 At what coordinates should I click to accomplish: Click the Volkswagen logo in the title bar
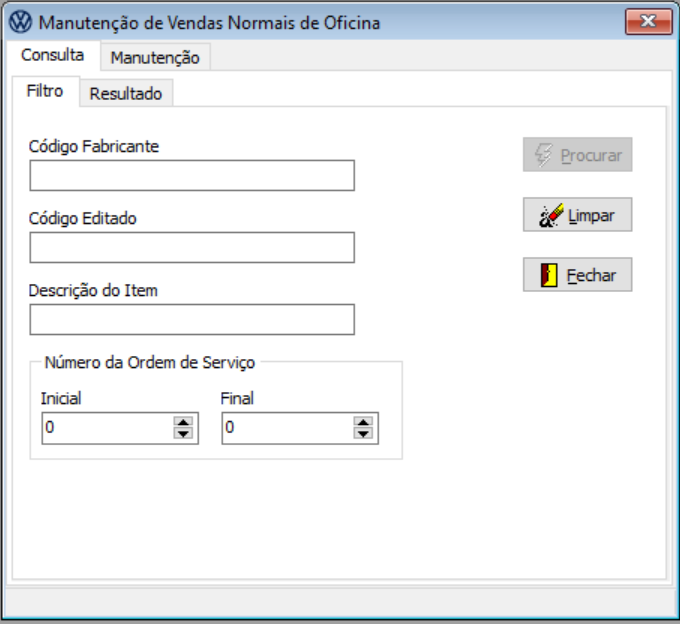19,22
